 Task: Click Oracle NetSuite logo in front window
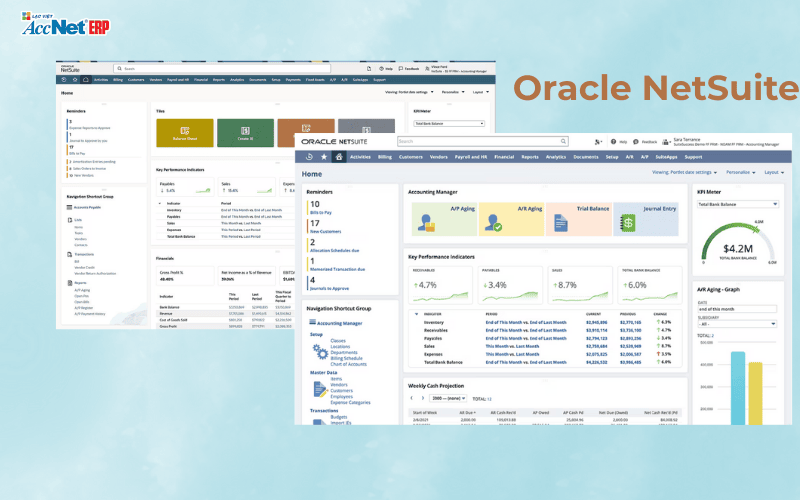coord(334,141)
